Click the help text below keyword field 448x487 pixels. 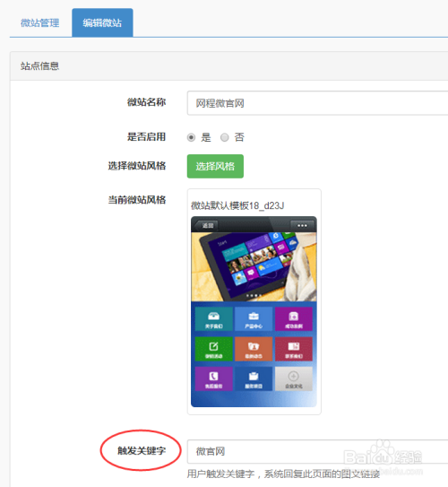tap(283, 474)
